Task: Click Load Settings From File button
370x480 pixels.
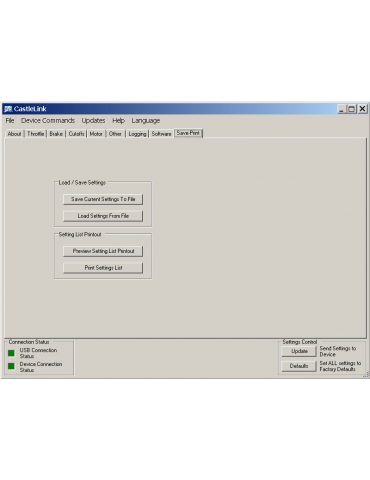Action: pyautogui.click(x=103, y=216)
